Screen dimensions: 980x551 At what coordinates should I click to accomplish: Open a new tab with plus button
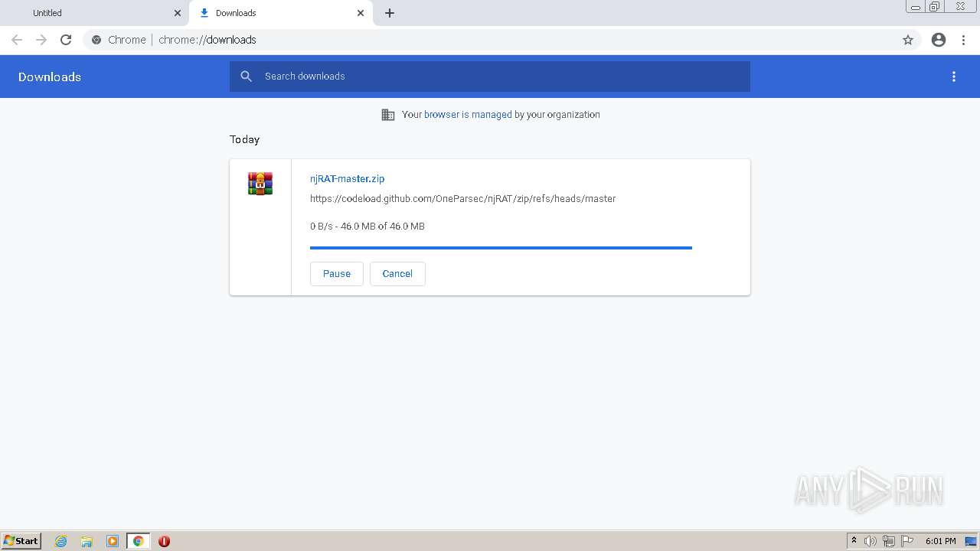tap(390, 13)
